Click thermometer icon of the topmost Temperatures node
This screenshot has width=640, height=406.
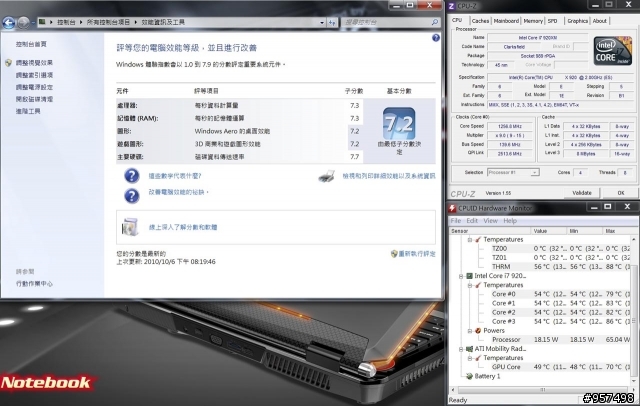(x=478, y=240)
